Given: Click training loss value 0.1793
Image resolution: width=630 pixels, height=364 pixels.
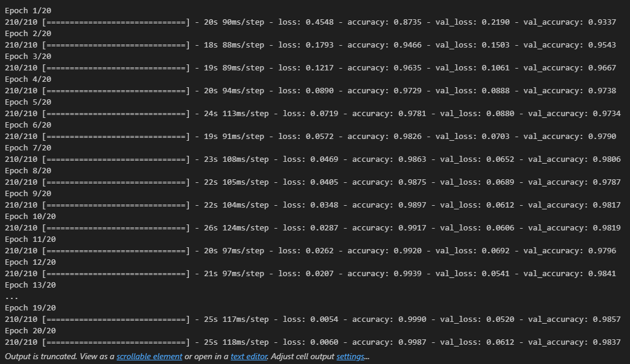Looking at the screenshot, I should [320, 45].
